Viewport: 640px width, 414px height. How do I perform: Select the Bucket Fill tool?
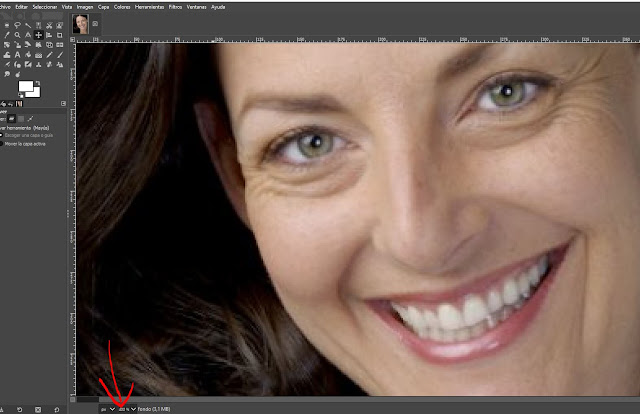point(28,55)
